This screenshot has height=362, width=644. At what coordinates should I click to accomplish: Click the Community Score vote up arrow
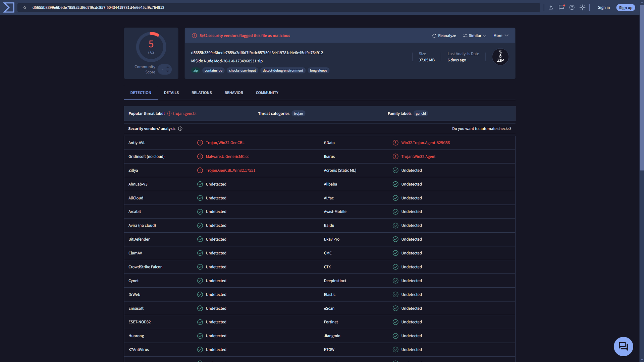(x=168, y=68)
